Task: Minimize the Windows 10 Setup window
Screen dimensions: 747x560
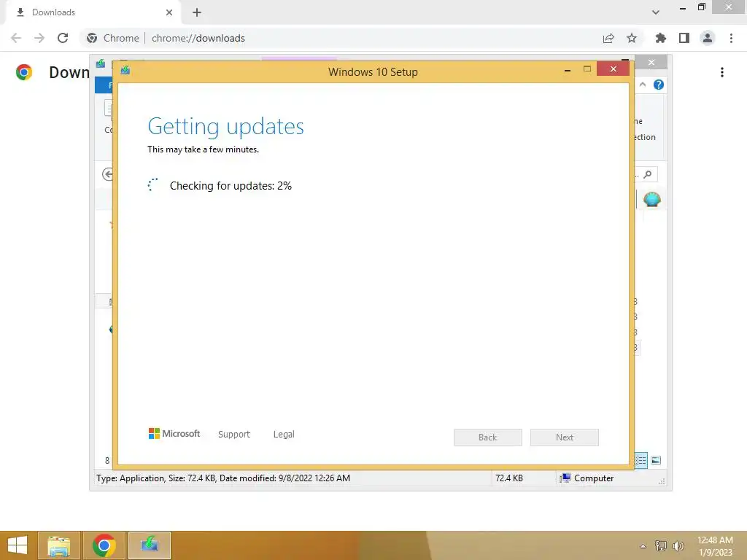Action: click(567, 69)
